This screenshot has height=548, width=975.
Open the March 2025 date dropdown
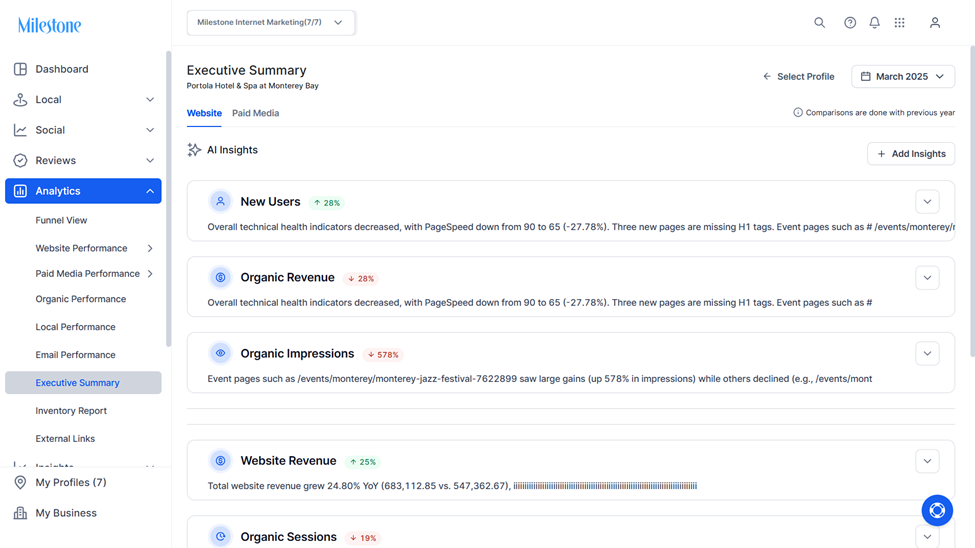(x=903, y=77)
